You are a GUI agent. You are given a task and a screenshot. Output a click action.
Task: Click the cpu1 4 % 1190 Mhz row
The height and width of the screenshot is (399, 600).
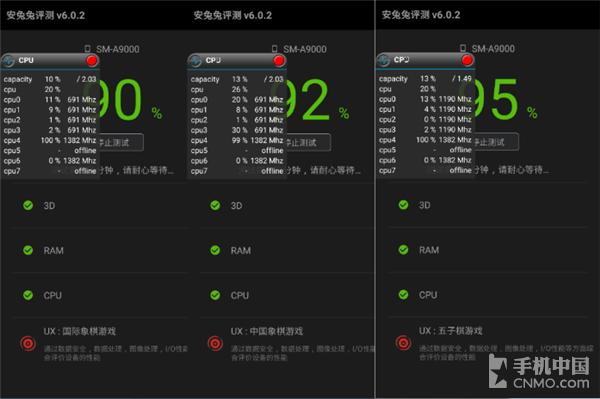pyautogui.click(x=425, y=109)
